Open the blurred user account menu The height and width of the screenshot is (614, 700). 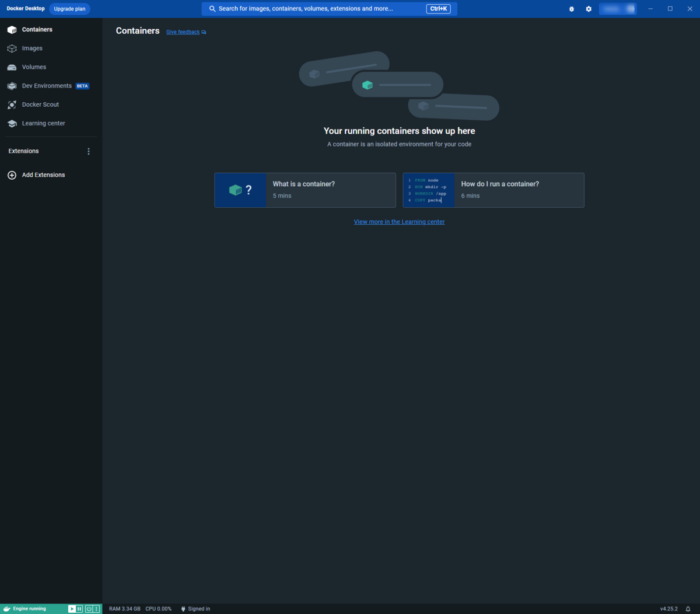click(618, 9)
